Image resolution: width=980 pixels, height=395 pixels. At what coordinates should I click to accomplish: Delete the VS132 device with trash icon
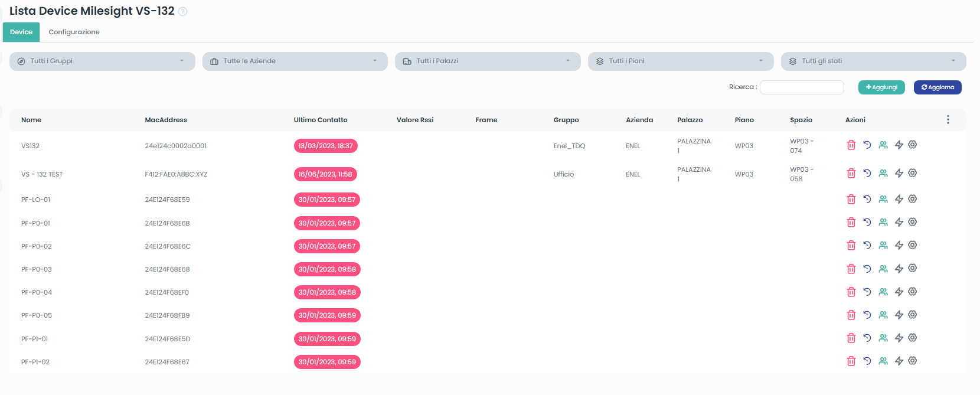click(851, 145)
